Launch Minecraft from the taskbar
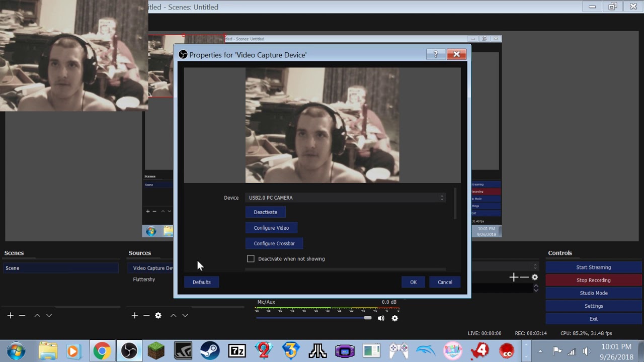The image size is (644, 362). click(x=156, y=350)
